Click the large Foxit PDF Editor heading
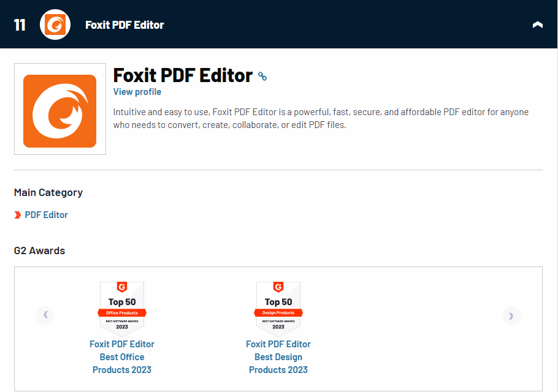 pos(183,75)
